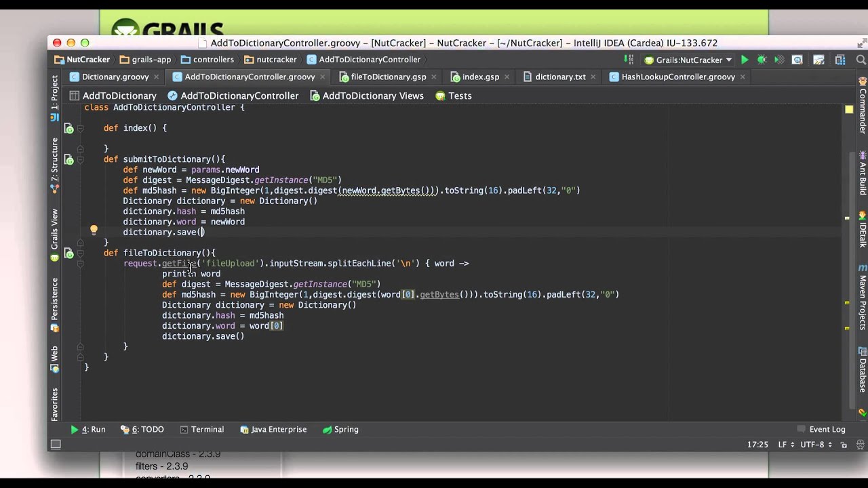868x488 pixels.
Task: Click gutter Grails icon beside submitToDictionary
Action: 69,160
